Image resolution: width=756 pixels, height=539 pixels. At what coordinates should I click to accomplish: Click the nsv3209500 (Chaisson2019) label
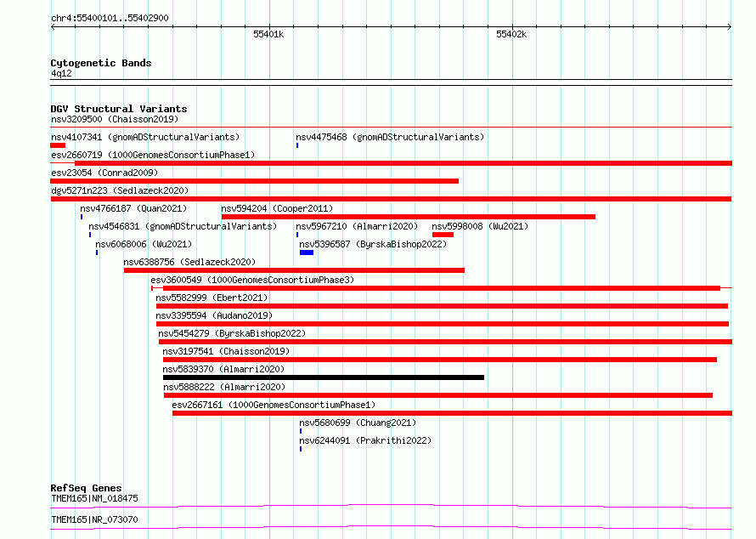coord(115,119)
